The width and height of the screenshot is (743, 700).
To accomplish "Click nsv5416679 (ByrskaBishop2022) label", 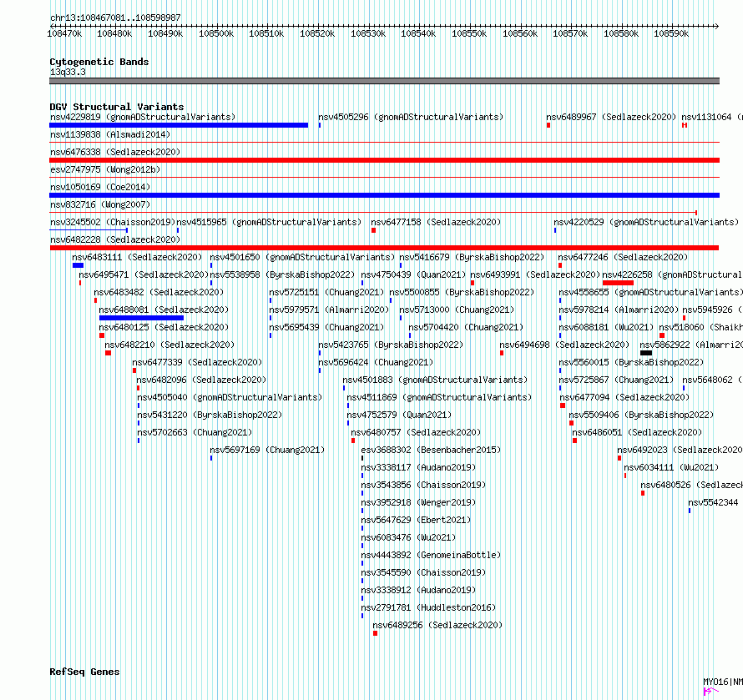I will [472, 257].
